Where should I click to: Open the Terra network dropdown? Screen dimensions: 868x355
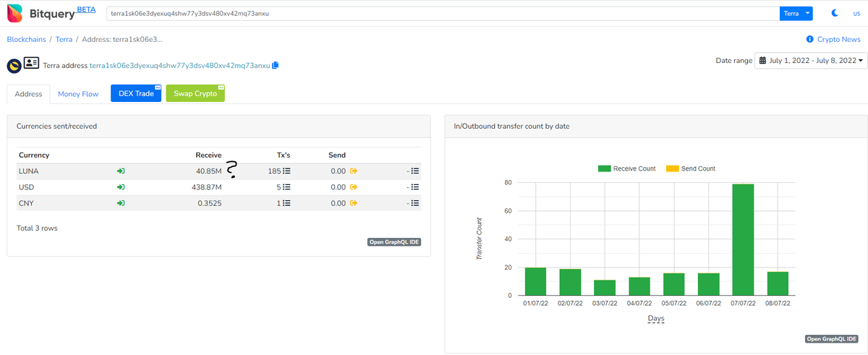point(796,14)
